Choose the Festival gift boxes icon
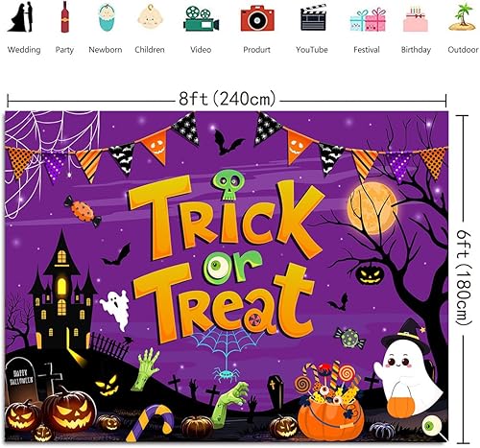480x448 pixels. [368, 19]
